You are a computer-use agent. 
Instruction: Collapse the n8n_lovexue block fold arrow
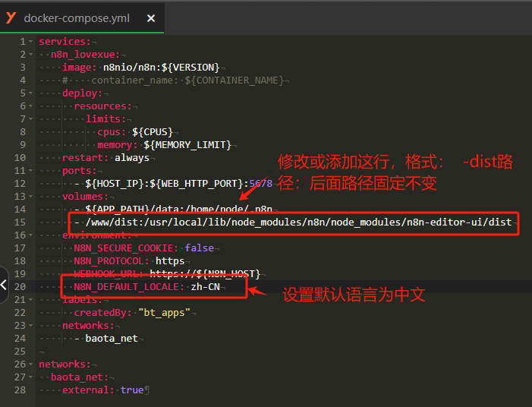[x=31, y=55]
